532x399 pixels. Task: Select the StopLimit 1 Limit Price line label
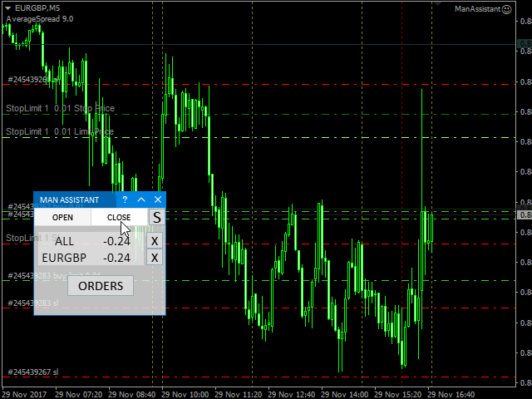[60, 132]
